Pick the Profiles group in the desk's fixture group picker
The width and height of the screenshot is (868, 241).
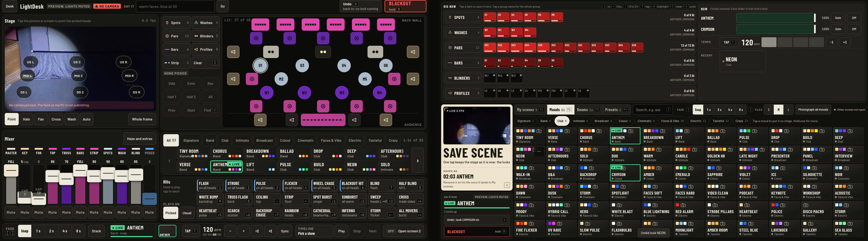pyautogui.click(x=206, y=50)
